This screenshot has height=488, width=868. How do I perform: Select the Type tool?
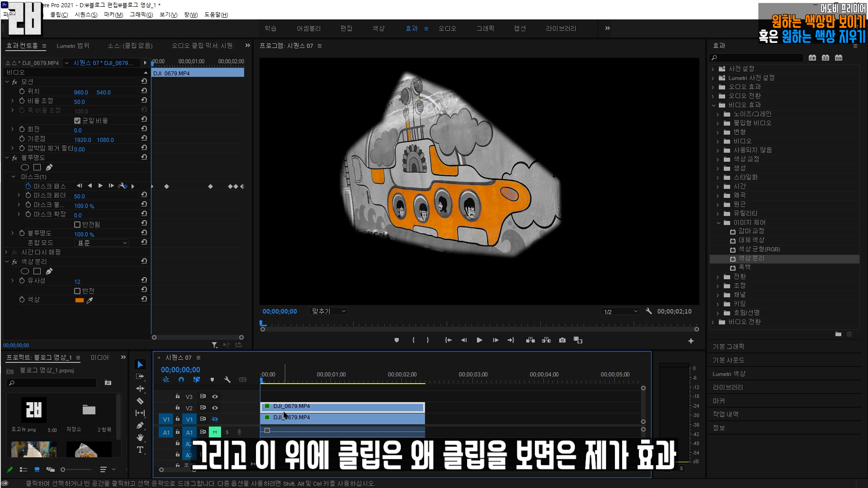[x=140, y=450]
